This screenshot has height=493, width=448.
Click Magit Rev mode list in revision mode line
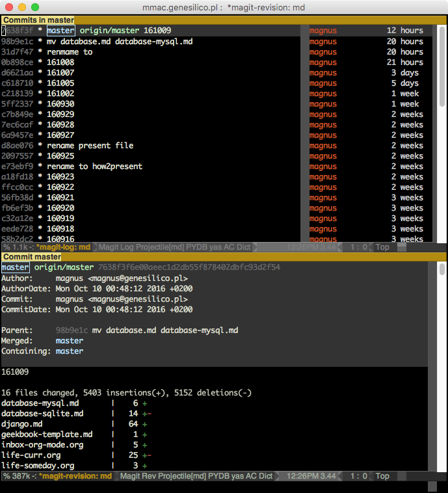click(x=196, y=476)
